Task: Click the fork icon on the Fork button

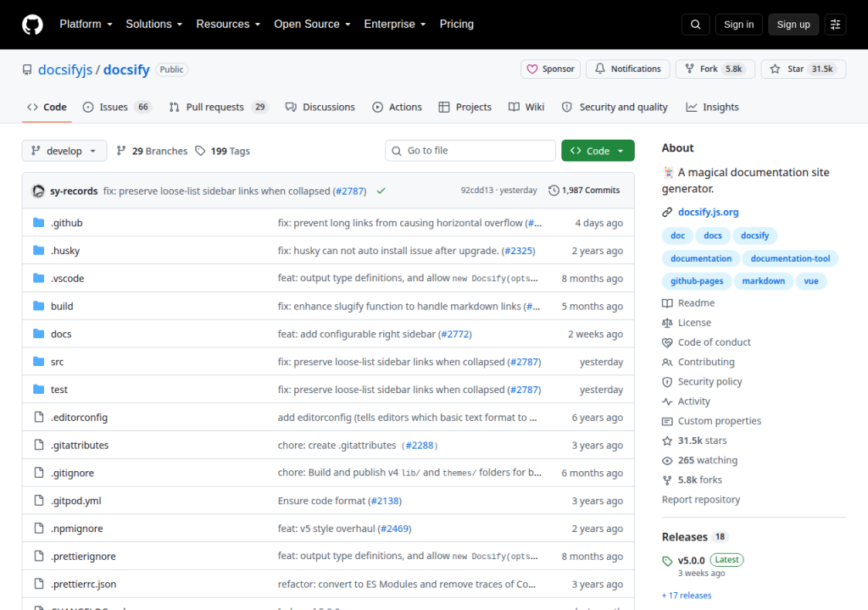Action: point(690,69)
